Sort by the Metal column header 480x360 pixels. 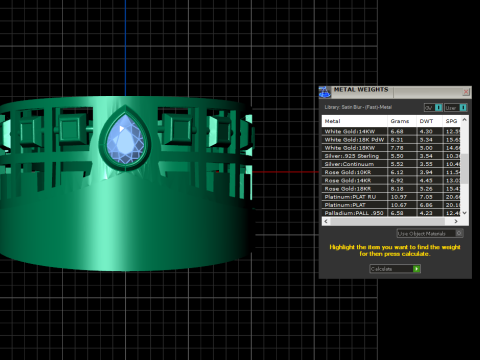(x=354, y=121)
